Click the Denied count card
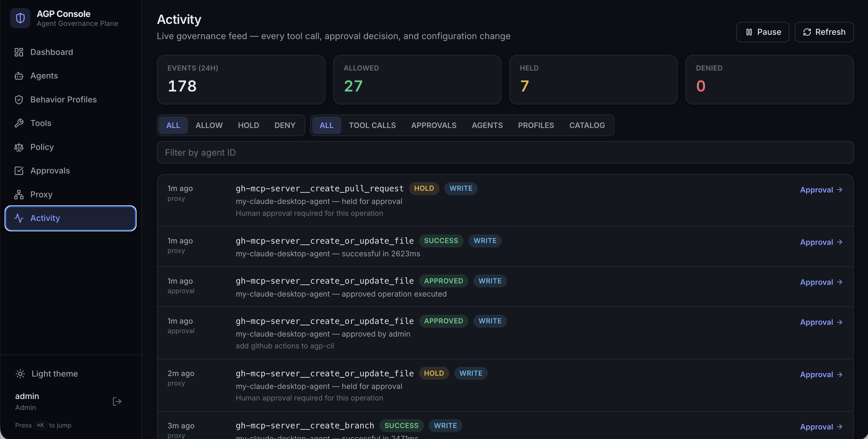The width and height of the screenshot is (868, 439). pos(770,80)
